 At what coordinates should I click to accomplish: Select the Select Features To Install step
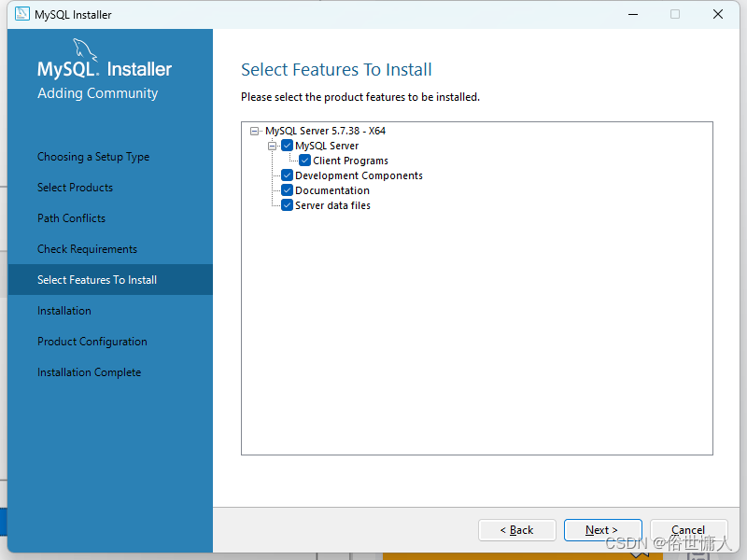pyautogui.click(x=110, y=279)
